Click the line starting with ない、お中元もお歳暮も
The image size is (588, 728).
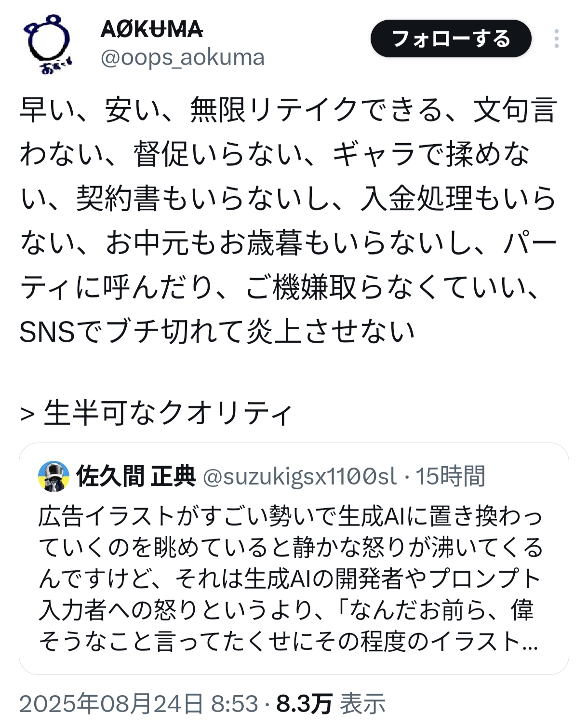pos(288,243)
